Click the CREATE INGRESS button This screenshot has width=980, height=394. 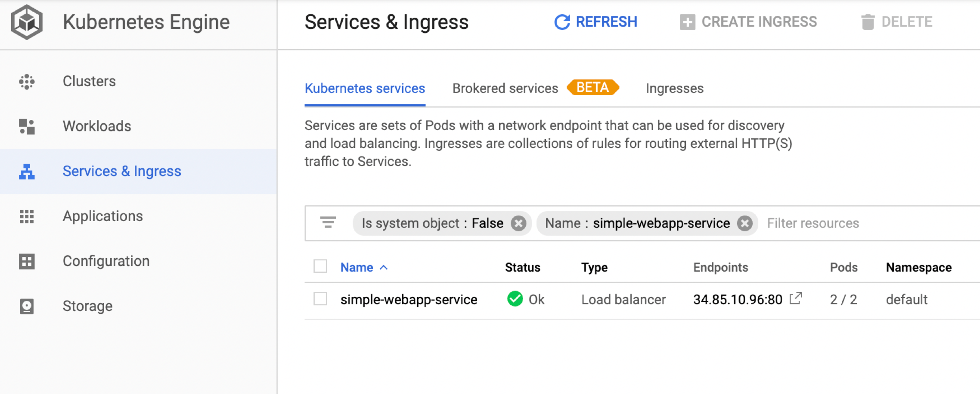coord(748,22)
